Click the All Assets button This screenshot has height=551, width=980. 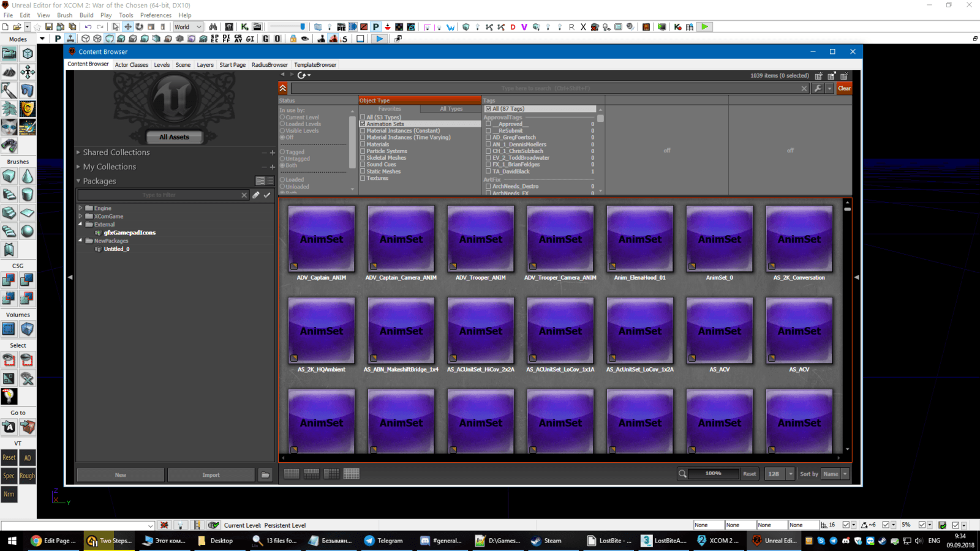175,137
